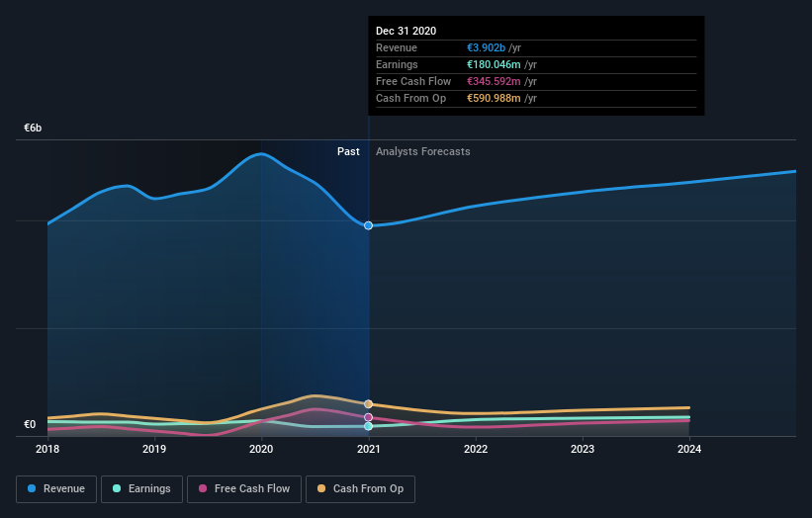Click the €6b y-axis label
812x518 pixels.
coord(33,128)
